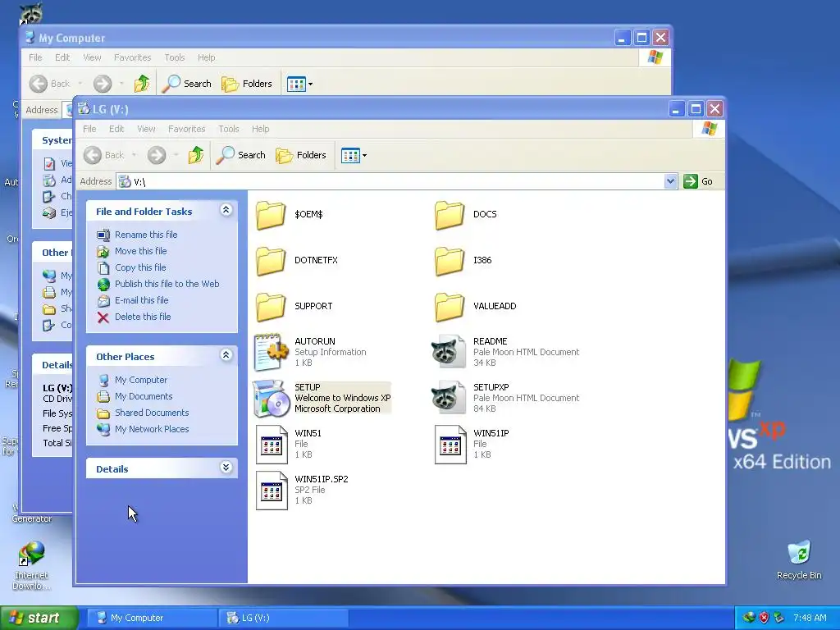
Task: Select the SUPPORT folder icon
Action: pos(271,307)
